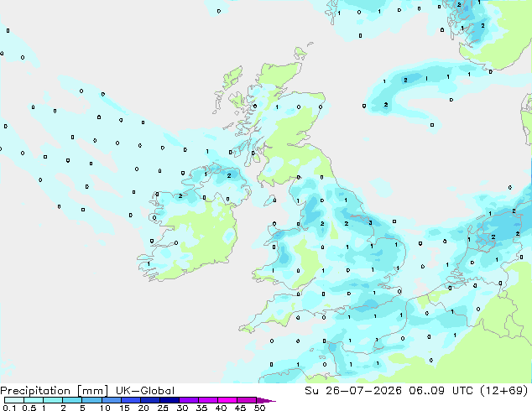Click the '50' legend scale label
Image resolution: width=532 pixels, height=411 pixels.
click(x=259, y=408)
